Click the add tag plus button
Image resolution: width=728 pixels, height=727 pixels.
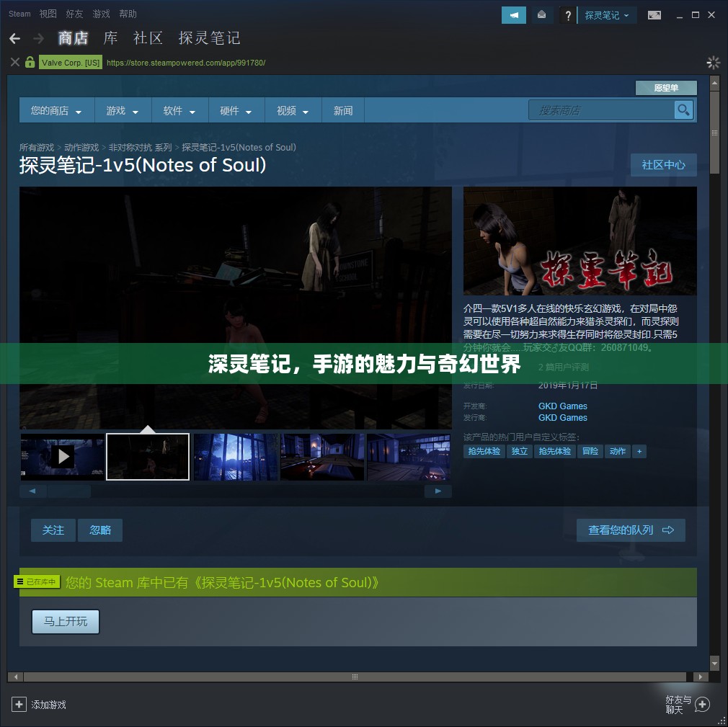639,451
